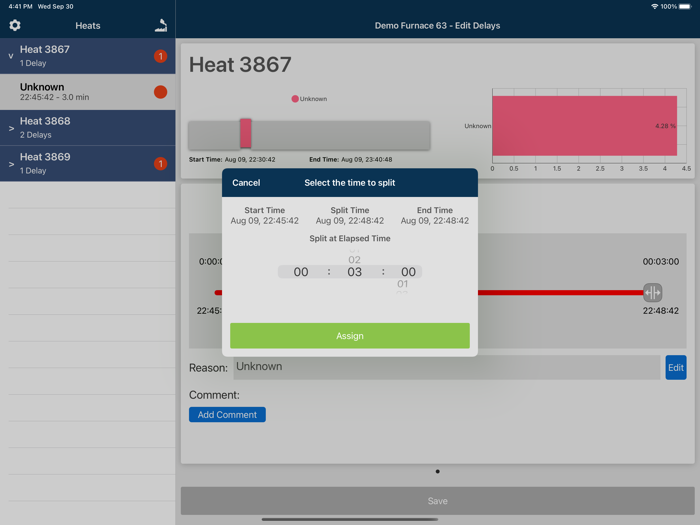Tap the red badge on Heat 3869

pyautogui.click(x=161, y=164)
